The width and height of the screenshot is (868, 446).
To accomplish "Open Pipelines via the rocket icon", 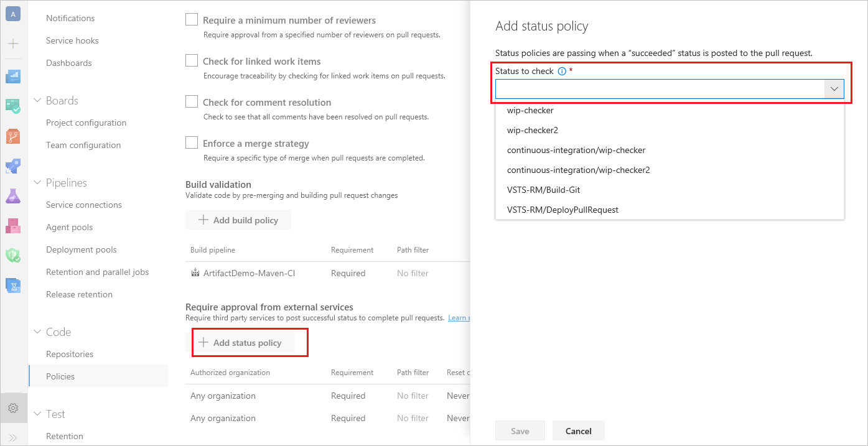I will click(x=13, y=165).
